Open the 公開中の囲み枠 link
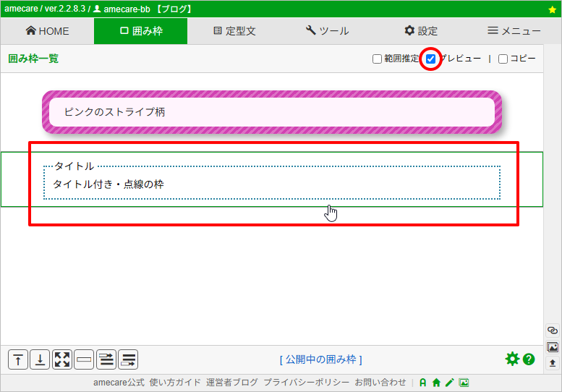Image resolution: width=562 pixels, height=392 pixels. pyautogui.click(x=320, y=359)
